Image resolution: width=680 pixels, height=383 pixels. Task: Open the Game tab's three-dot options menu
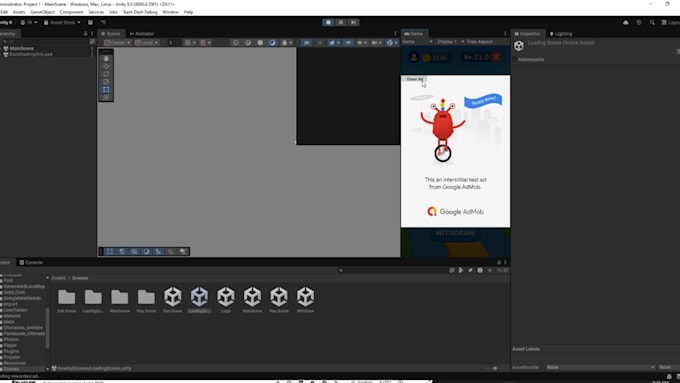point(505,33)
